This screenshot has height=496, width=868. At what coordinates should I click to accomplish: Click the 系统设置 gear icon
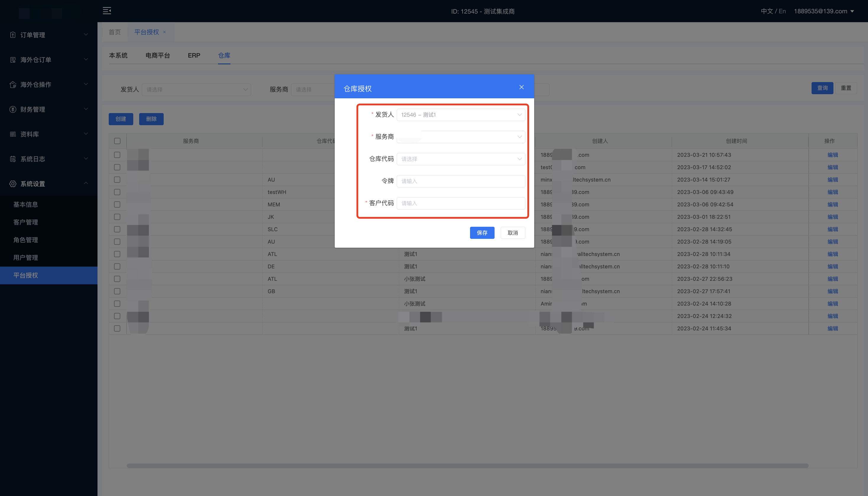[x=13, y=184]
